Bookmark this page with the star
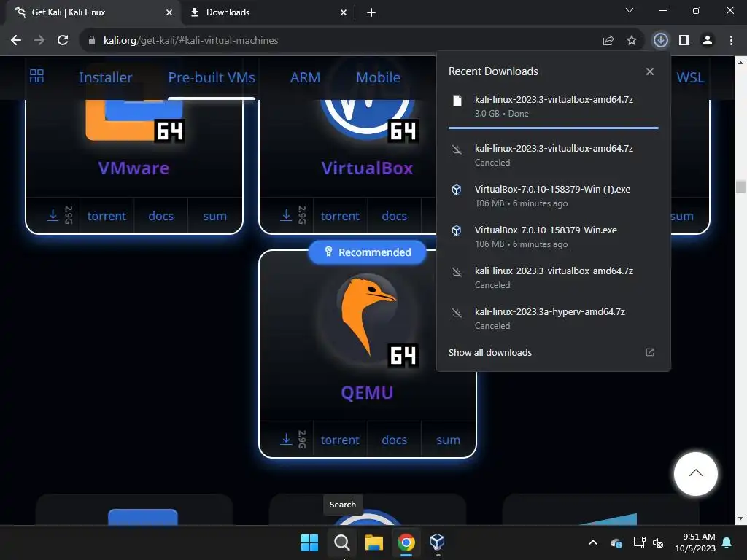Viewport: 747px width, 560px height. pos(631,41)
